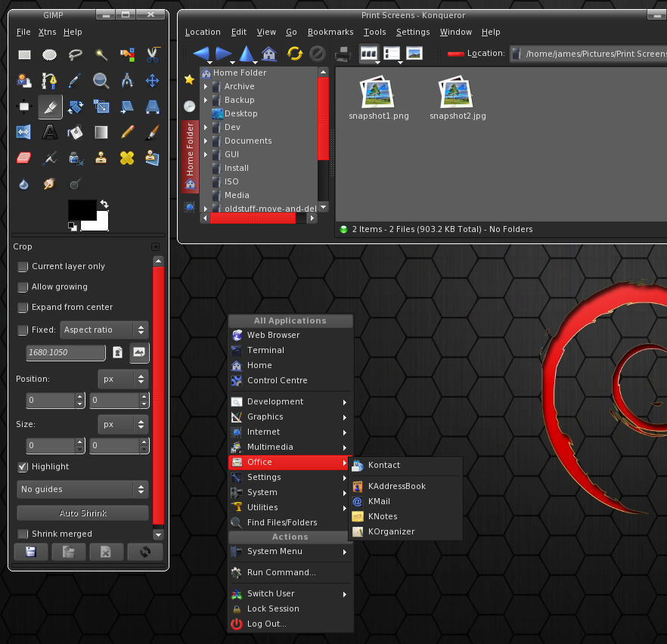Screen dimensions: 667x644
Task: Select the Blur/Sharpen droplet tool
Action: 24,184
